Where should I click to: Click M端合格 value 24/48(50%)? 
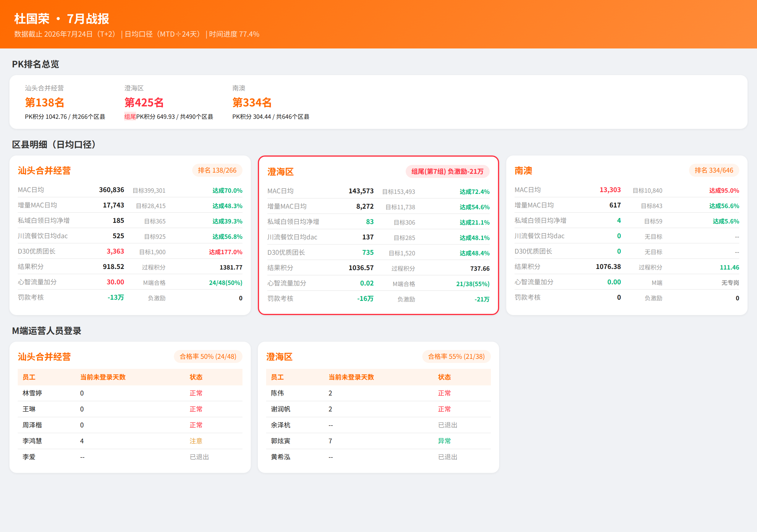(x=226, y=283)
